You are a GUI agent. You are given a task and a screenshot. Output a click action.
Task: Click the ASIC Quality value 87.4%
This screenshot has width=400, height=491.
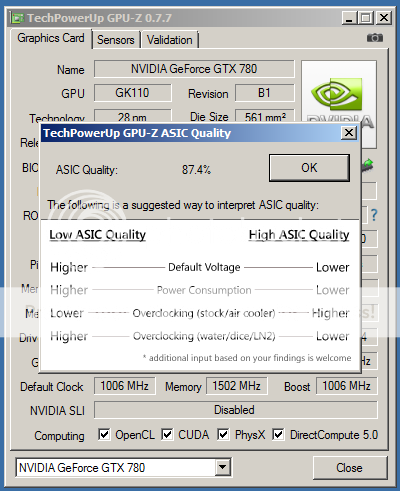coord(196,170)
